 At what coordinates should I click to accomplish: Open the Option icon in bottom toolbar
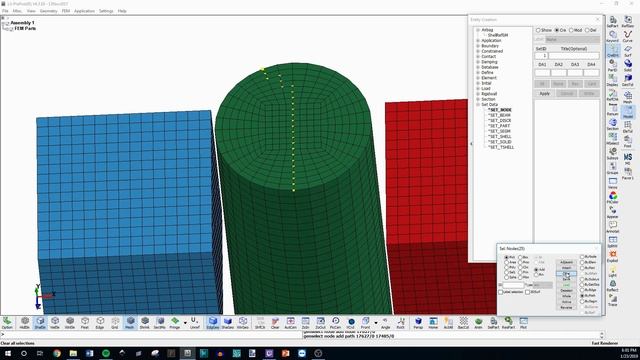7,322
